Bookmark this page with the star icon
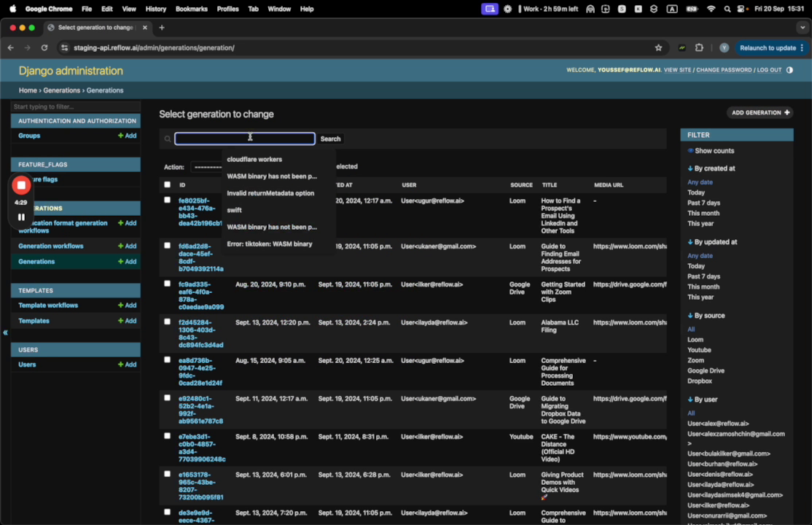812x525 pixels. tap(658, 48)
